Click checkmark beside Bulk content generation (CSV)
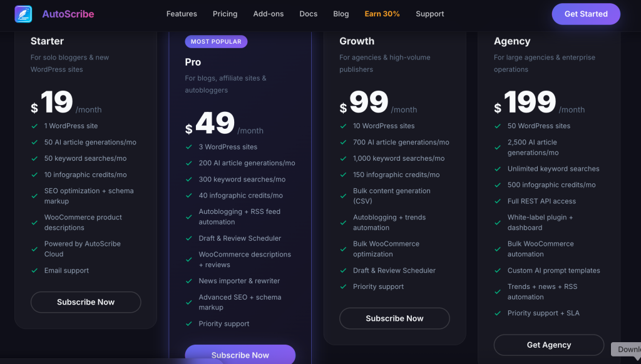 point(344,196)
